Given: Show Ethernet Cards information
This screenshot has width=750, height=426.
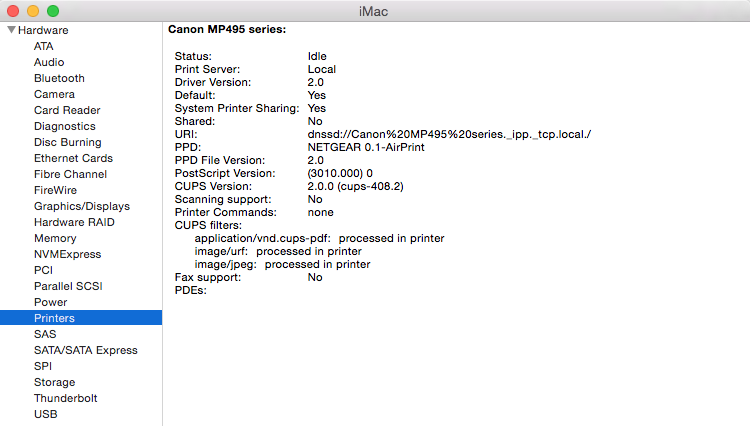Looking at the screenshot, I should tap(73, 158).
